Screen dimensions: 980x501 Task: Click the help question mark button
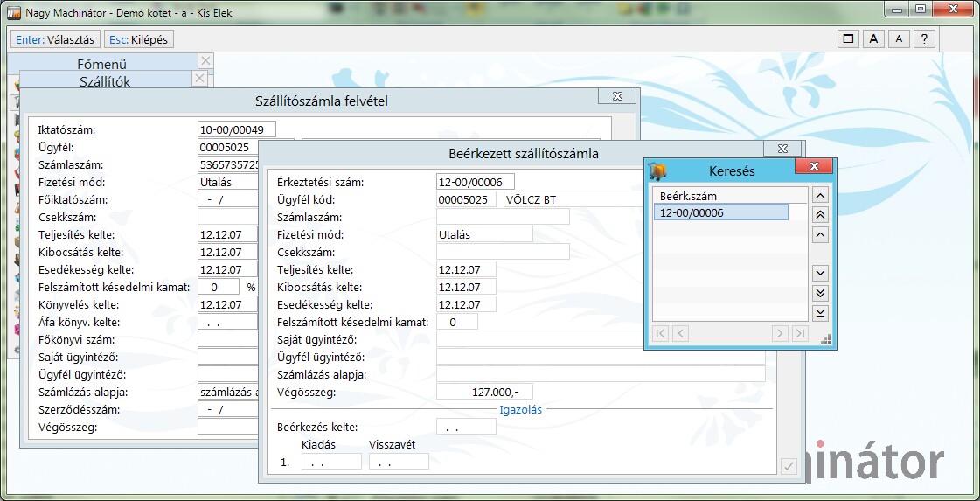924,38
